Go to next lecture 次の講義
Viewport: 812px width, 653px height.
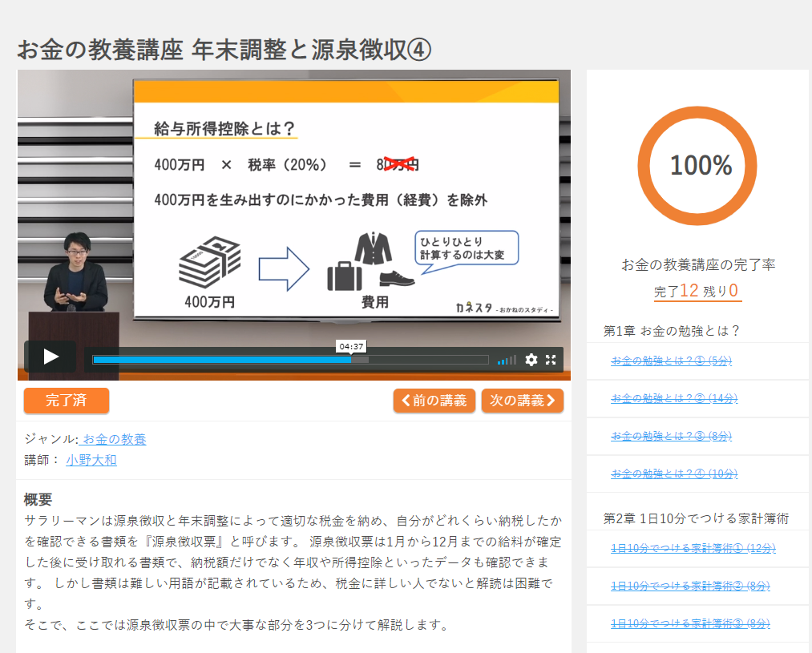point(522,401)
